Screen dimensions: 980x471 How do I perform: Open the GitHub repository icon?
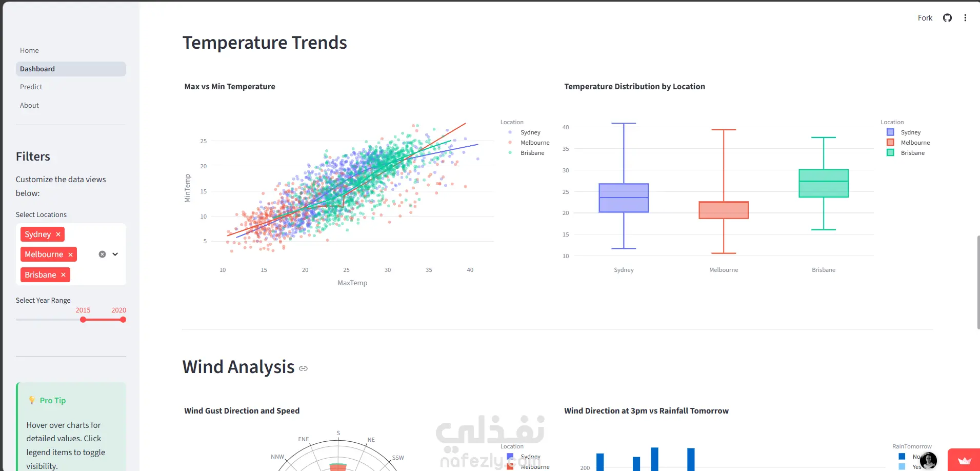(947, 18)
